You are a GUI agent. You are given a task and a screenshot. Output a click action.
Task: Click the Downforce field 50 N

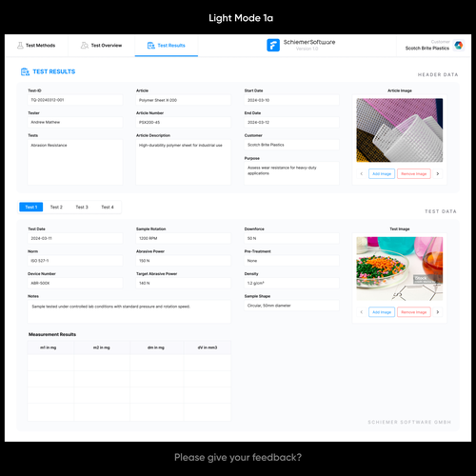point(291,238)
